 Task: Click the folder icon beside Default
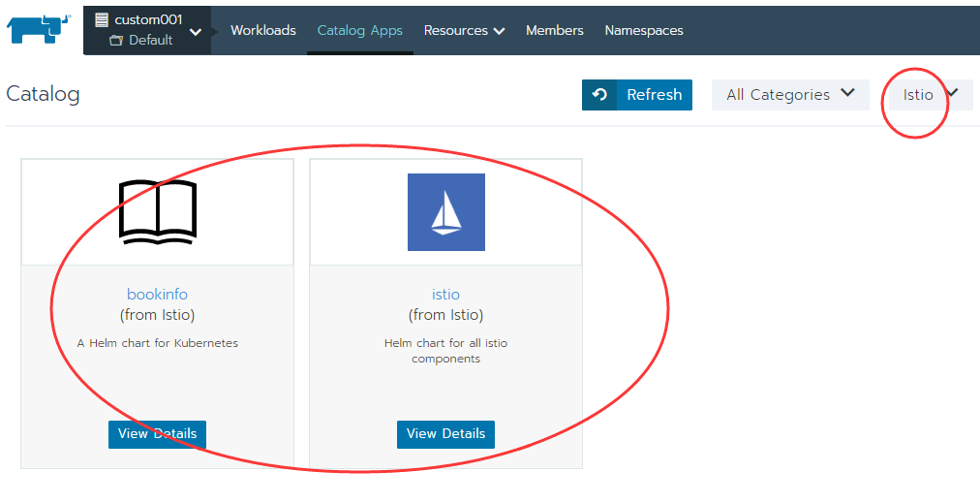[116, 41]
